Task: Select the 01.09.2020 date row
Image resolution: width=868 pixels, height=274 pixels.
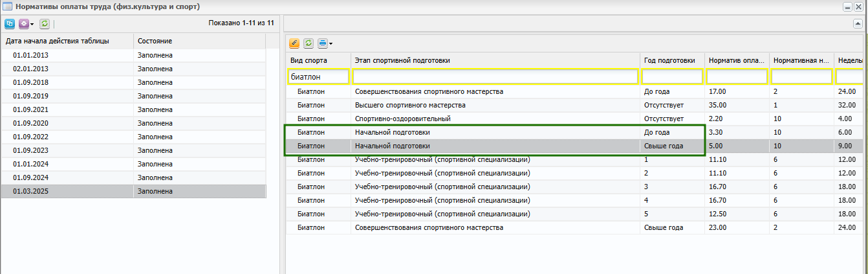Action: pyautogui.click(x=133, y=123)
